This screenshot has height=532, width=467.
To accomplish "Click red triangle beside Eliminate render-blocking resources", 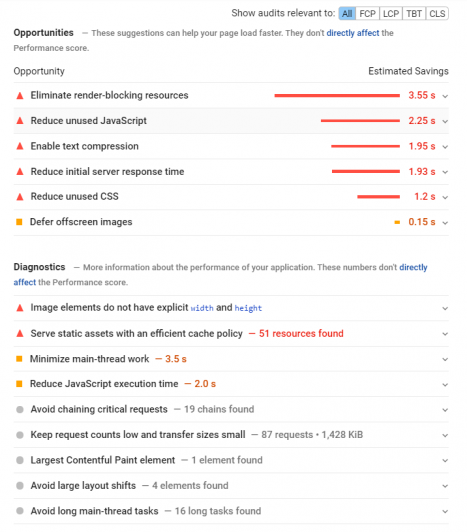I will 20,96.
